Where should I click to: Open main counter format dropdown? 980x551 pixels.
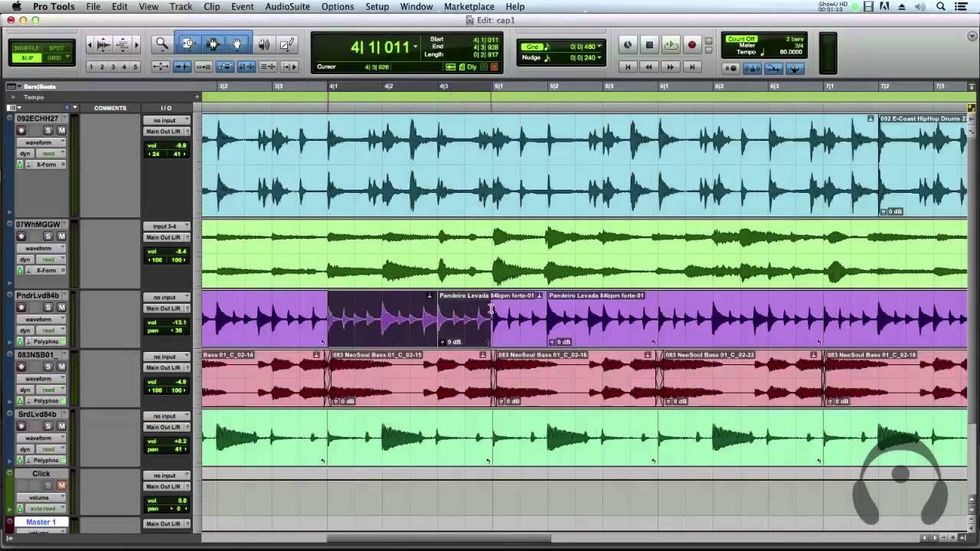[415, 47]
